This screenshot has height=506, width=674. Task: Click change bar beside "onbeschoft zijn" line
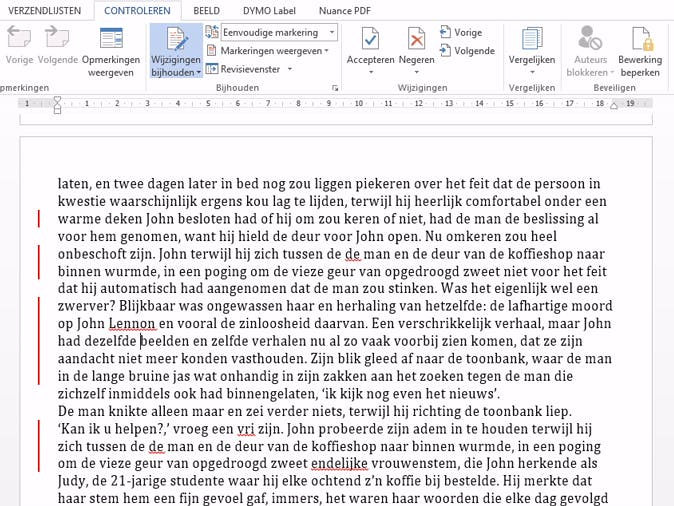pos(39,262)
